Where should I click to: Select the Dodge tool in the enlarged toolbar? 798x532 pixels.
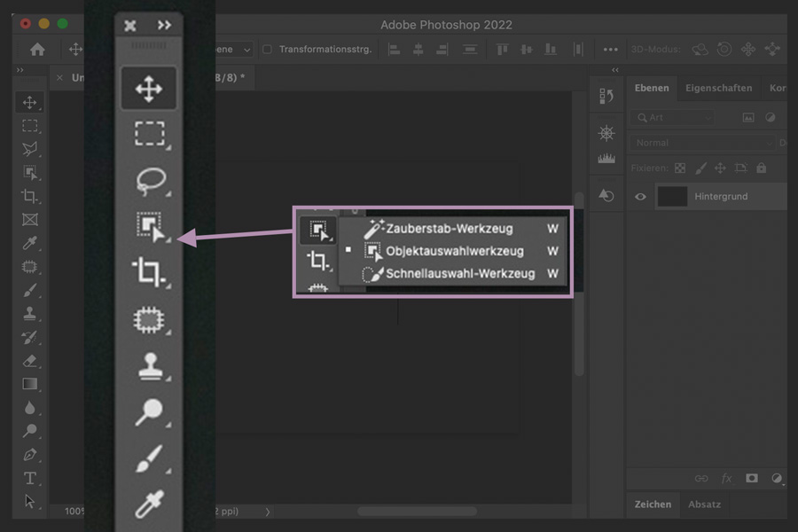[x=149, y=411]
